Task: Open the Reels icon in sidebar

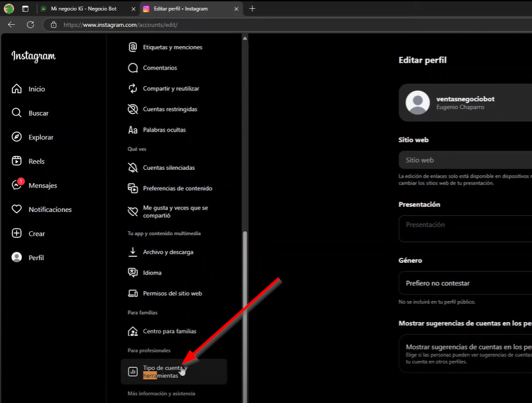Action: point(16,161)
